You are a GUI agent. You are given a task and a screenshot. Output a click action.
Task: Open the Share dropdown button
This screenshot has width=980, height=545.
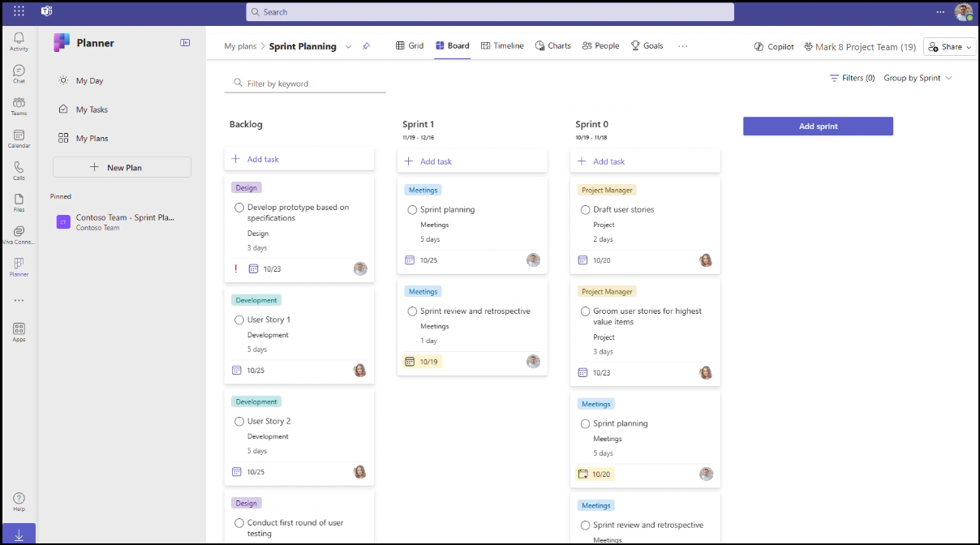[948, 46]
